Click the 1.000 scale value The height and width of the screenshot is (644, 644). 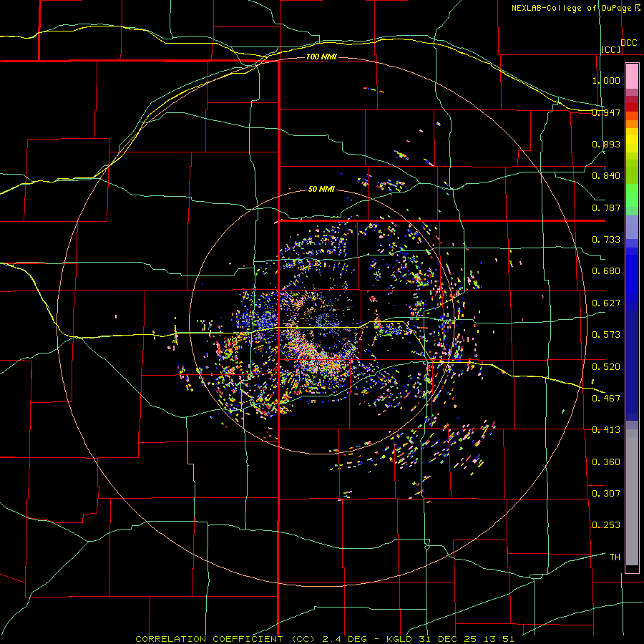(x=606, y=80)
